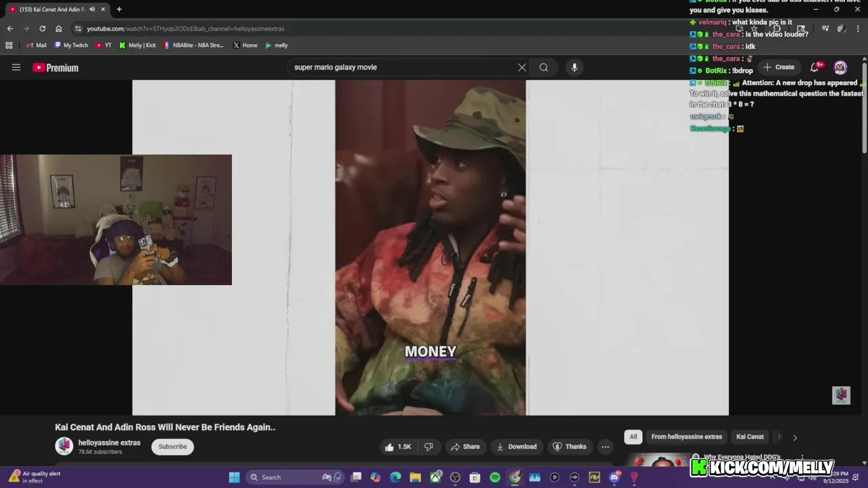
Task: Subscribe to helloyassine extras channel
Action: coord(172,447)
